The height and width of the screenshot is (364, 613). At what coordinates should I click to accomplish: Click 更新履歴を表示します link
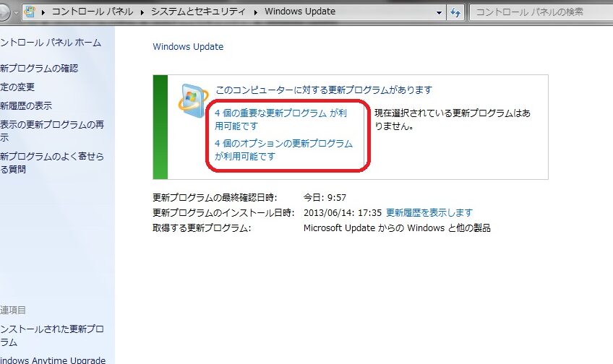tap(429, 213)
